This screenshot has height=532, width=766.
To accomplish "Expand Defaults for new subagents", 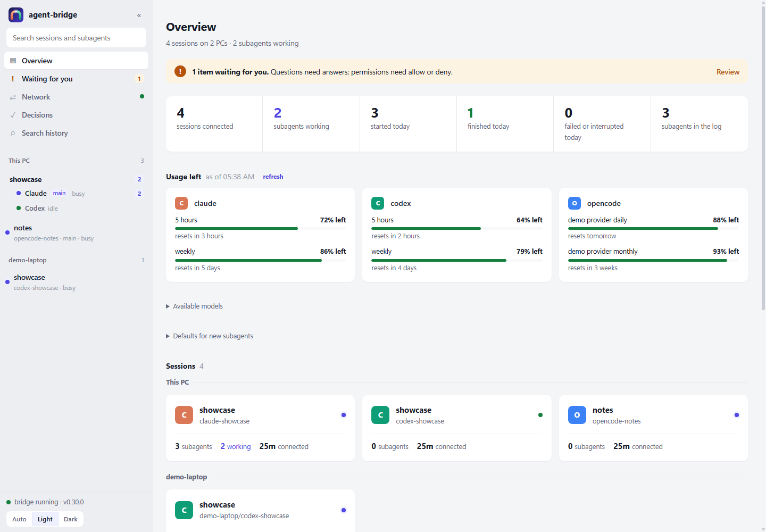I will (x=210, y=336).
